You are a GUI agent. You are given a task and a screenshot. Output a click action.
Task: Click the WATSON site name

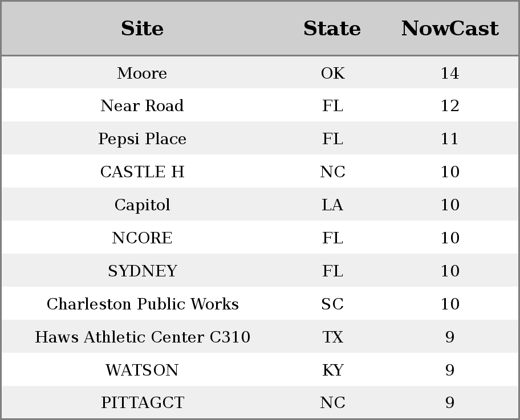143,370
